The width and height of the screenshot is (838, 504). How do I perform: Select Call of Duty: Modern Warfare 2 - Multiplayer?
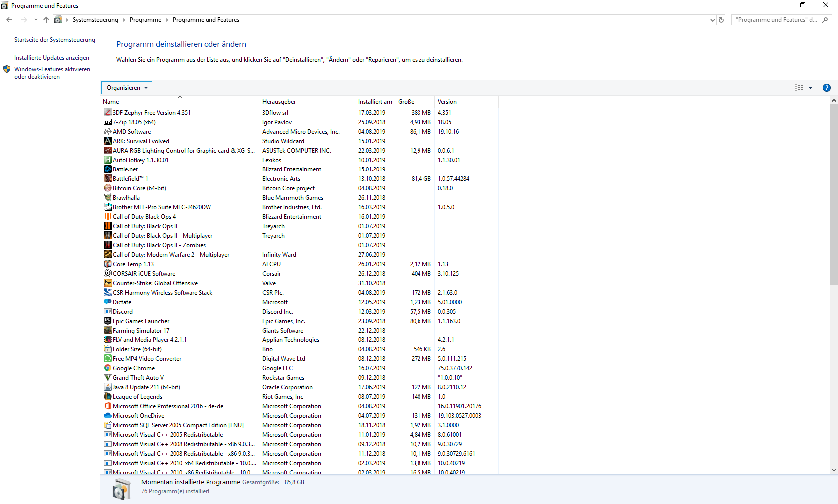tap(300, 255)
